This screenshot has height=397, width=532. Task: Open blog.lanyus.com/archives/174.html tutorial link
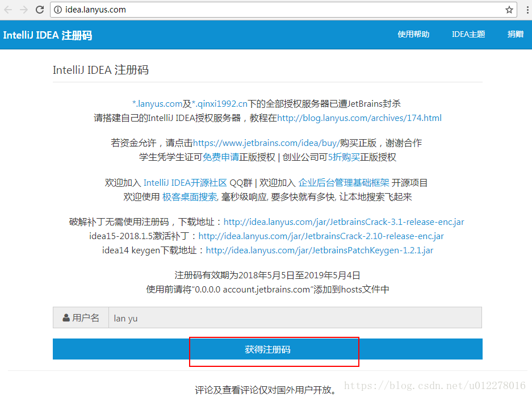pos(359,118)
